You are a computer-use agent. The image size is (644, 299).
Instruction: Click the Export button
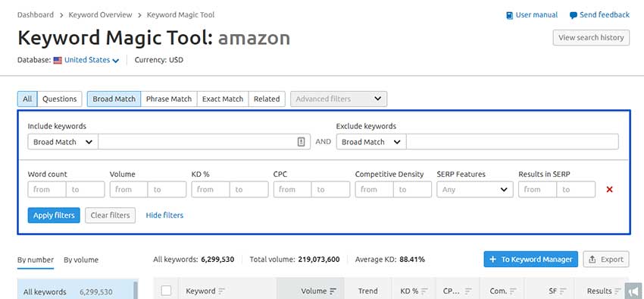[x=606, y=260]
